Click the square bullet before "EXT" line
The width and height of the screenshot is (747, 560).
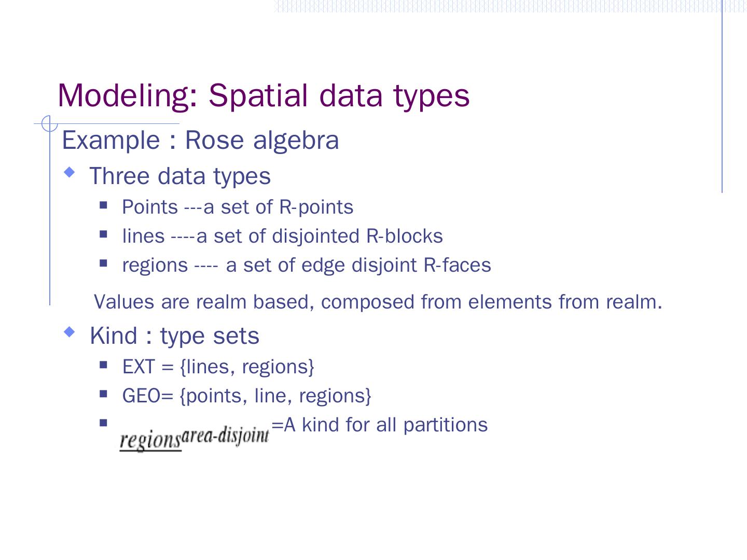(103, 365)
